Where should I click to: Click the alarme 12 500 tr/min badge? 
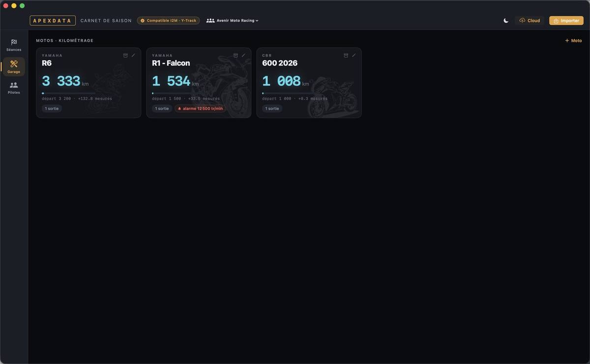(200, 109)
